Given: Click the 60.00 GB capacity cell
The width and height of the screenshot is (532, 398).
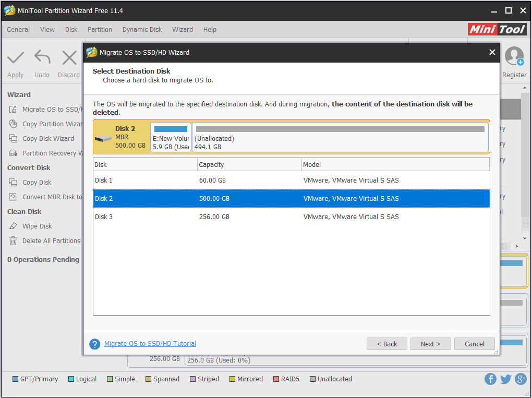Looking at the screenshot, I should [212, 180].
